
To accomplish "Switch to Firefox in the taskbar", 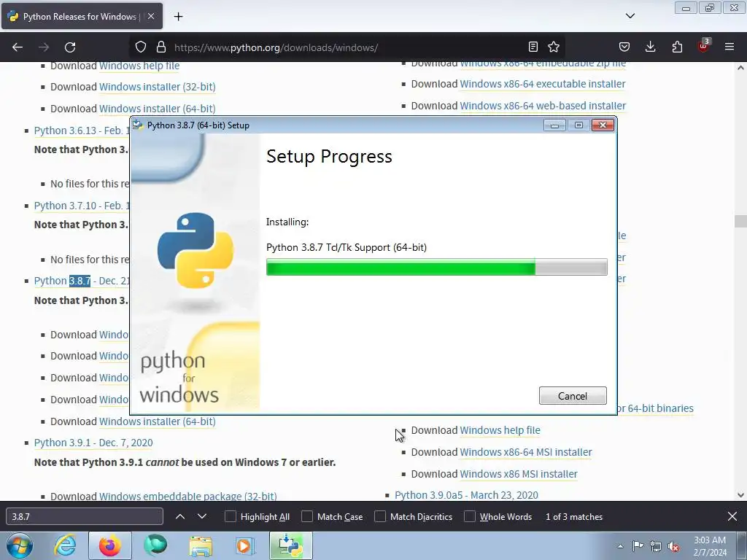I will [x=109, y=545].
